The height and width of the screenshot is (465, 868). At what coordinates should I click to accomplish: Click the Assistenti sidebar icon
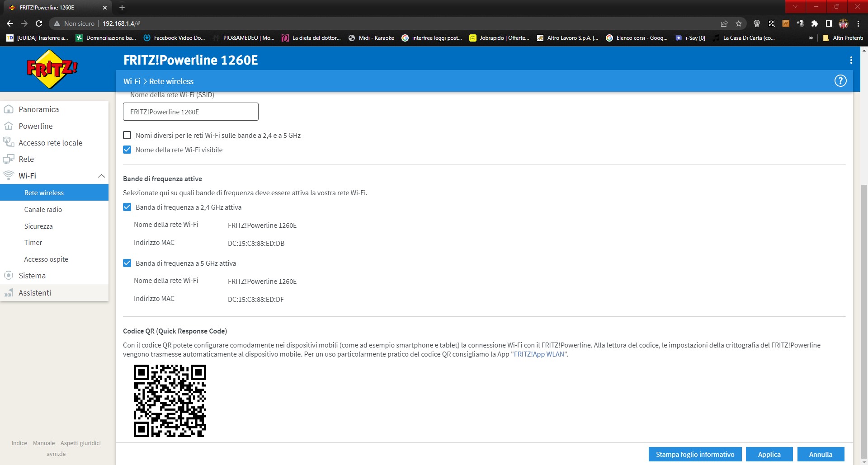tap(9, 293)
